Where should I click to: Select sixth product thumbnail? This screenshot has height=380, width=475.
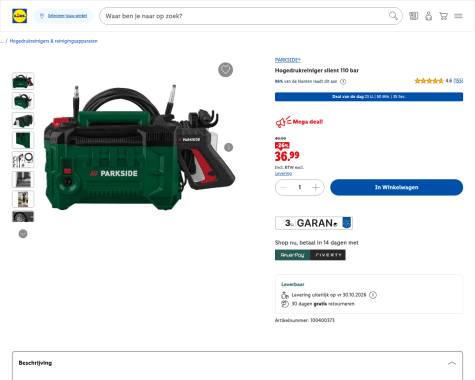click(23, 179)
